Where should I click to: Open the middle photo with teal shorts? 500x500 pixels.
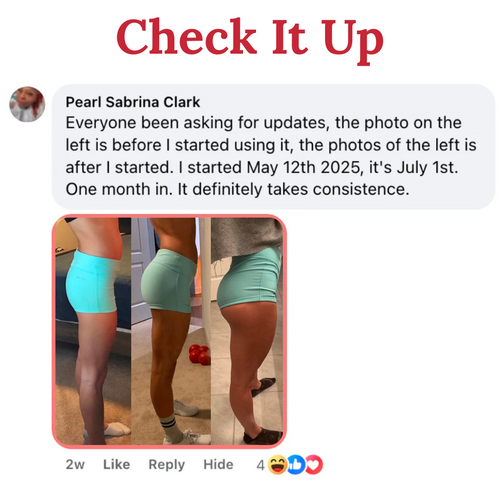(171, 331)
